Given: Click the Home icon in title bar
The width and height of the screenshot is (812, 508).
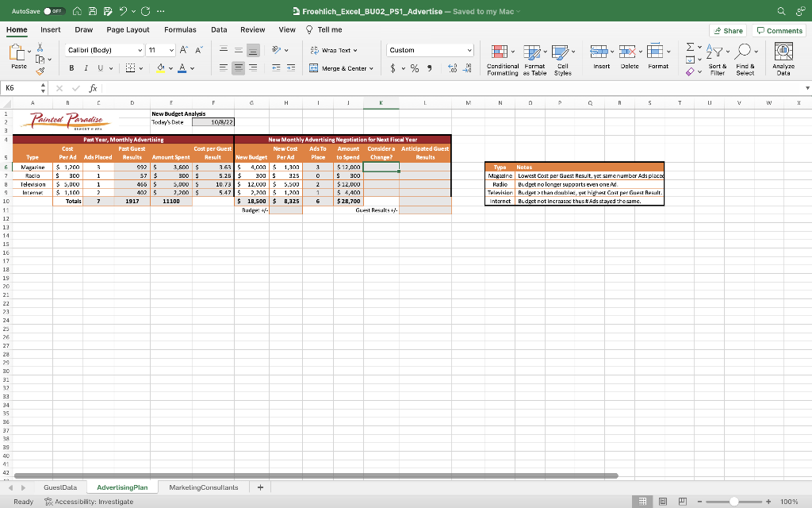Looking at the screenshot, I should (77, 11).
